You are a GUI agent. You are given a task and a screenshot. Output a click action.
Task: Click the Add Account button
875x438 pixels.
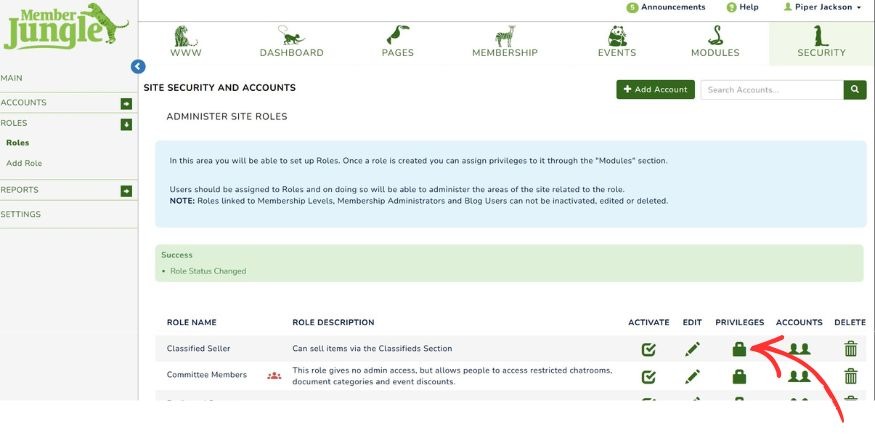pos(655,90)
